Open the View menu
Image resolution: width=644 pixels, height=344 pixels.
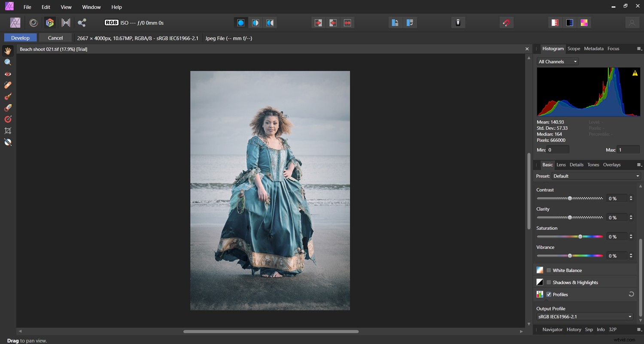point(66,7)
